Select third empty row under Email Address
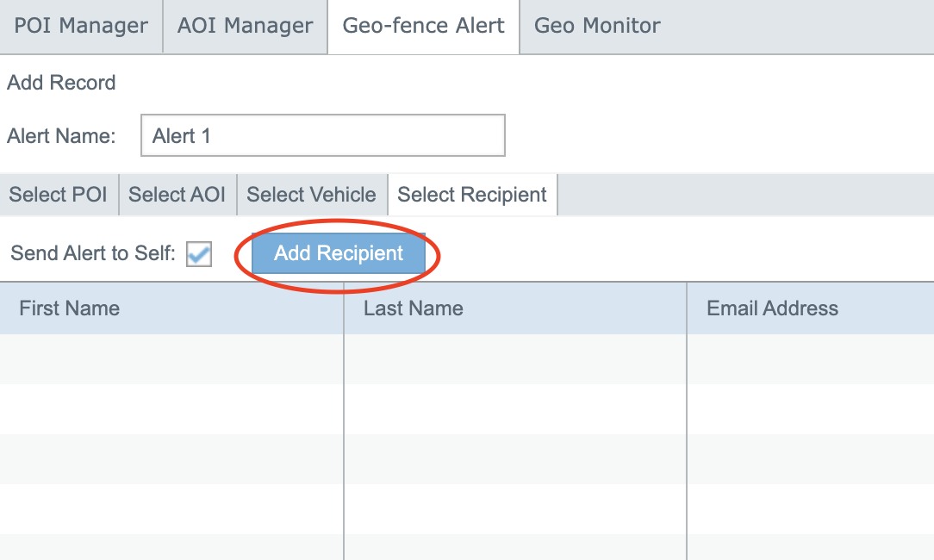The height and width of the screenshot is (560, 934). tap(810, 459)
